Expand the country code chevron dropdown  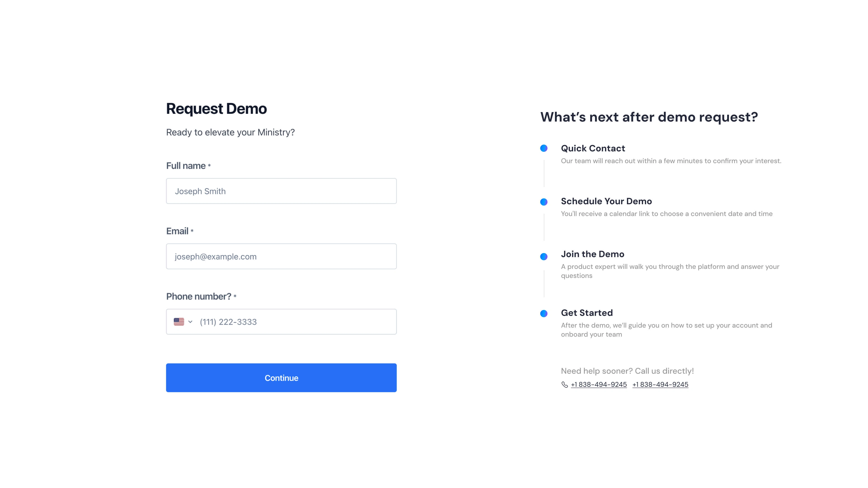click(190, 322)
